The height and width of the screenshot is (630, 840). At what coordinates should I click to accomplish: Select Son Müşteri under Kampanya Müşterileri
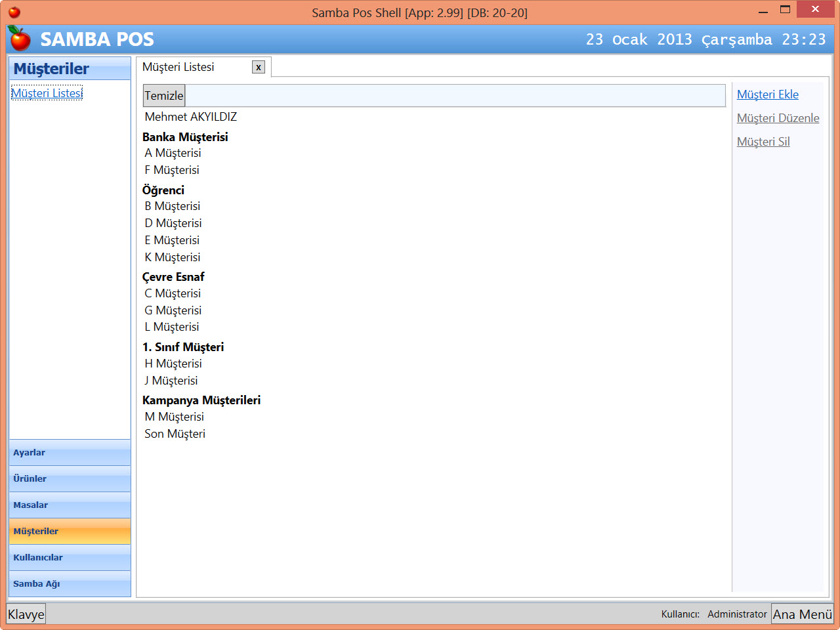[175, 433]
